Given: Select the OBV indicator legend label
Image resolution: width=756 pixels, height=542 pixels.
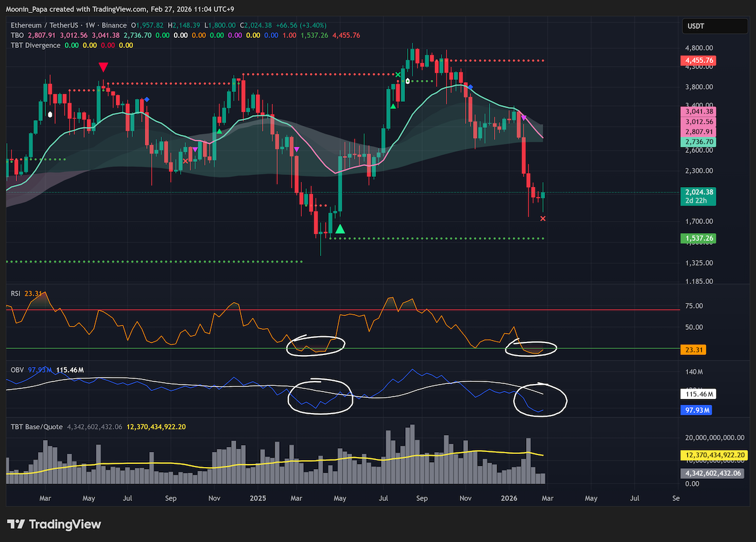Looking at the screenshot, I should click(17, 370).
